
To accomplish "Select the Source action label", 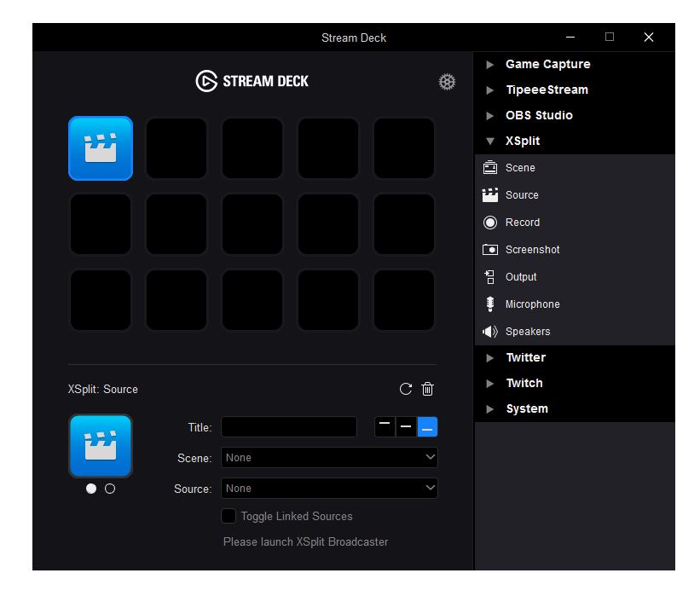I will (x=522, y=194).
